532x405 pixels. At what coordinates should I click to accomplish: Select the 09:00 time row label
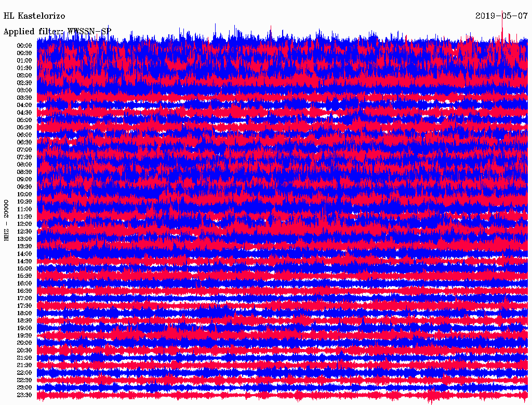(24, 180)
